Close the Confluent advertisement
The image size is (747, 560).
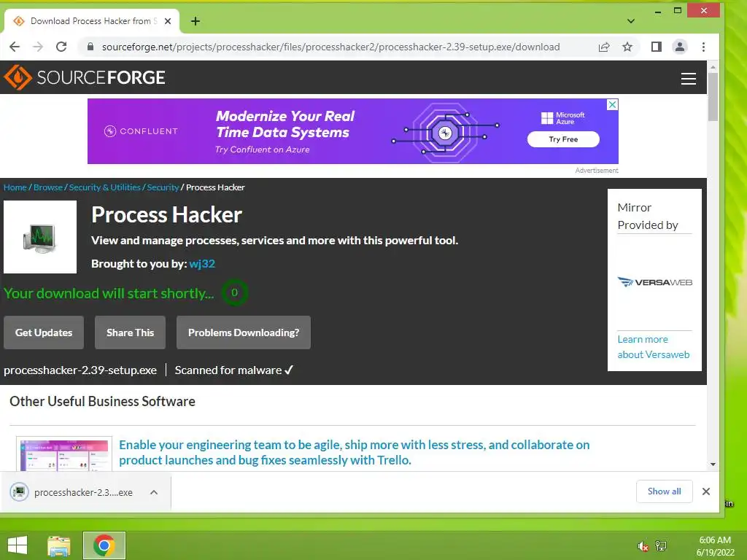coord(613,104)
